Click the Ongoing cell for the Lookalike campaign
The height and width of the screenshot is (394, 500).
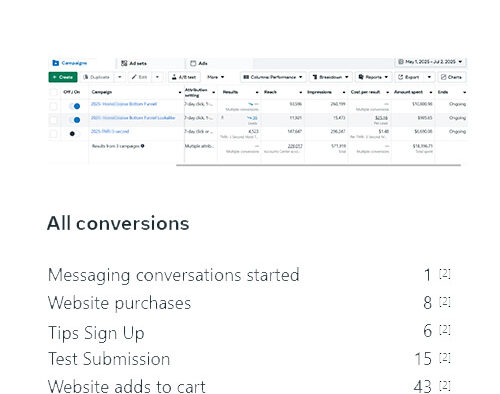(x=457, y=118)
